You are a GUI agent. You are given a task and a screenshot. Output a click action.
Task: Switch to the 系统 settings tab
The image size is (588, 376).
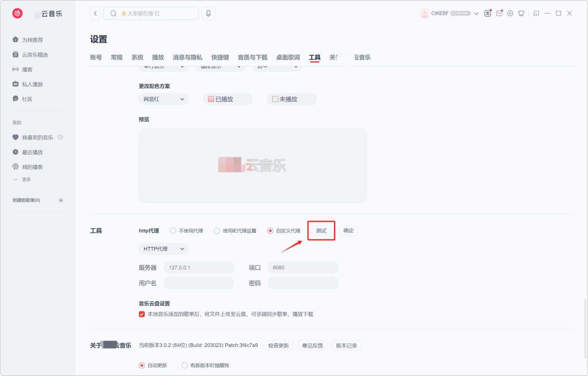point(137,57)
